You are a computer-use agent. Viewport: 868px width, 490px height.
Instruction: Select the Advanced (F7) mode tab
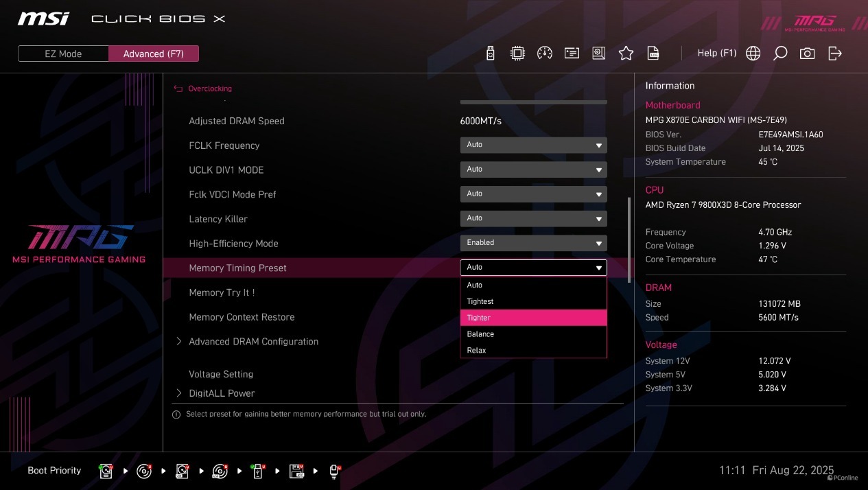coord(154,54)
